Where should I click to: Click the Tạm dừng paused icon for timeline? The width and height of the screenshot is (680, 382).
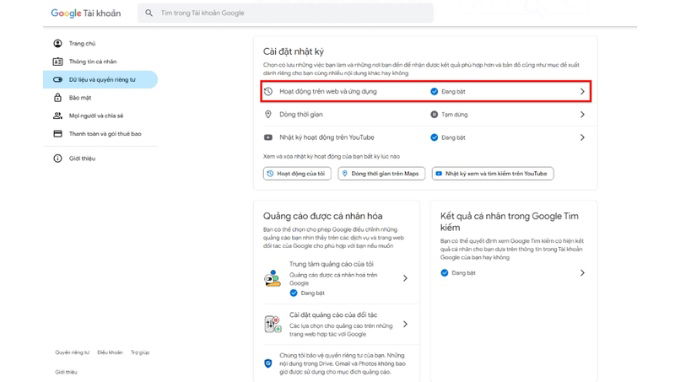434,114
